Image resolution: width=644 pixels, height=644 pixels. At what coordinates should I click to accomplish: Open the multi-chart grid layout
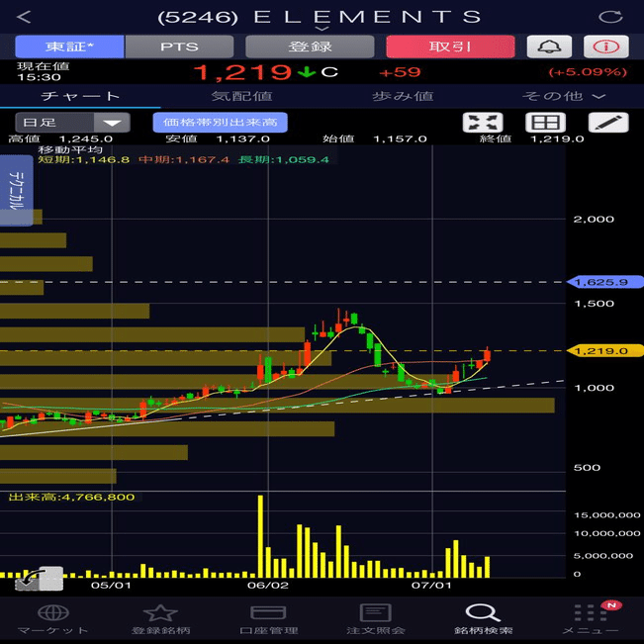(x=545, y=123)
